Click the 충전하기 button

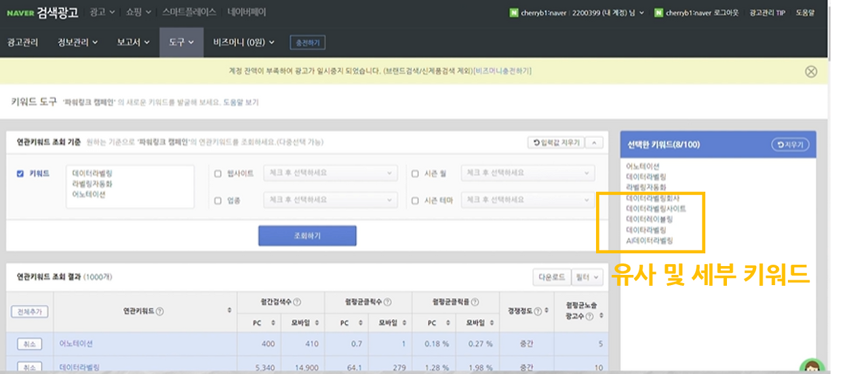(x=308, y=43)
